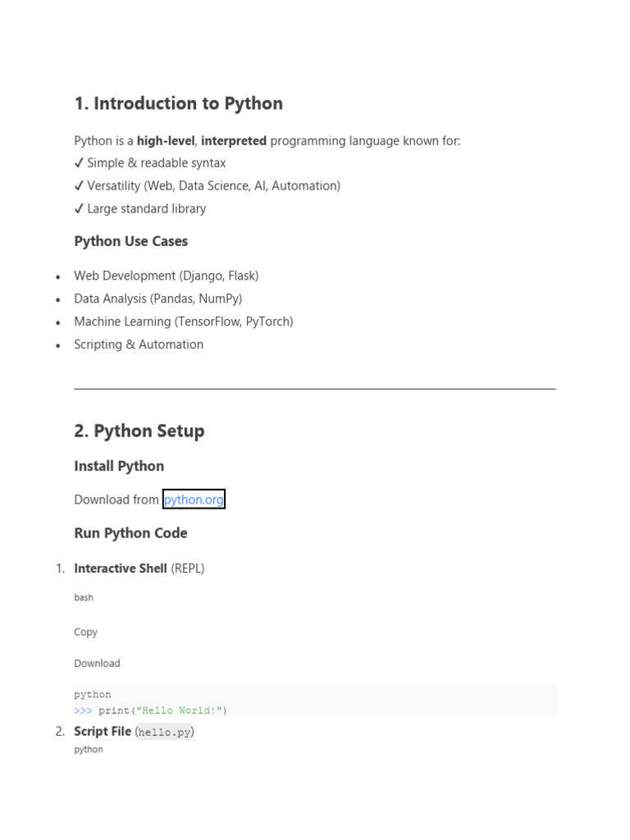Click the Download button above the code
This screenshot has width=630, height=840.
click(97, 663)
